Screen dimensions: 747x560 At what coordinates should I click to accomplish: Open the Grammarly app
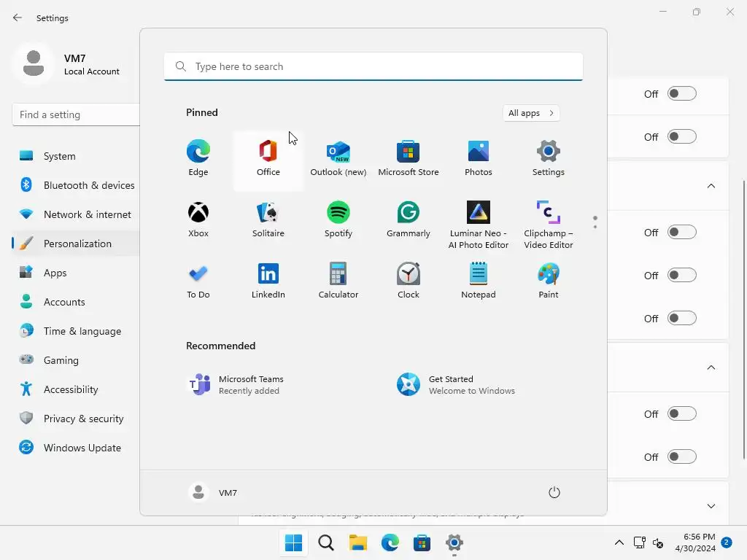click(x=409, y=220)
